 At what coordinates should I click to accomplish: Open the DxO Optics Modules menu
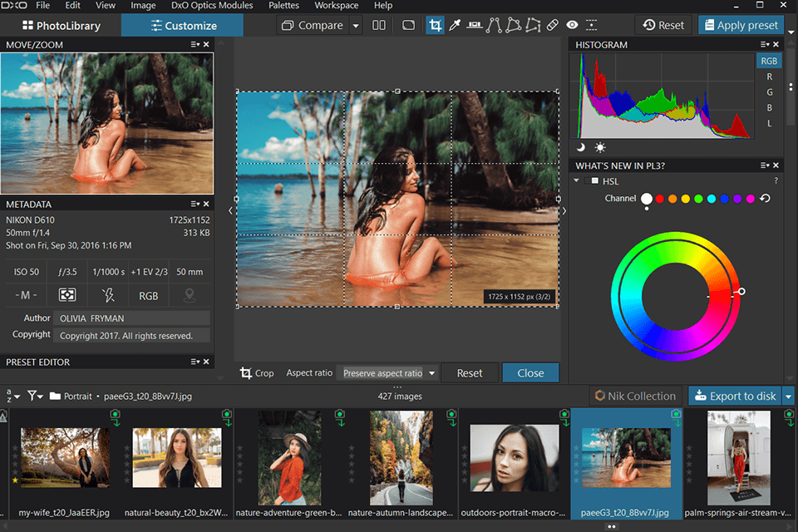(212, 6)
